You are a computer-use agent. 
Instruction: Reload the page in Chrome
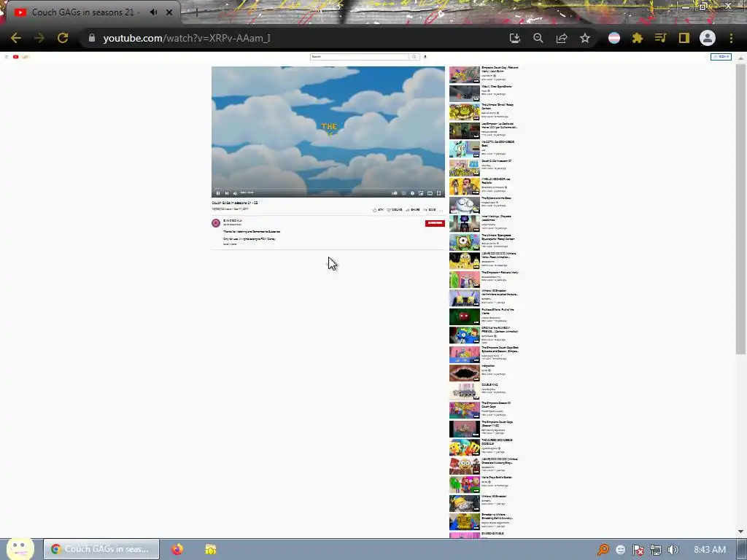[63, 38]
